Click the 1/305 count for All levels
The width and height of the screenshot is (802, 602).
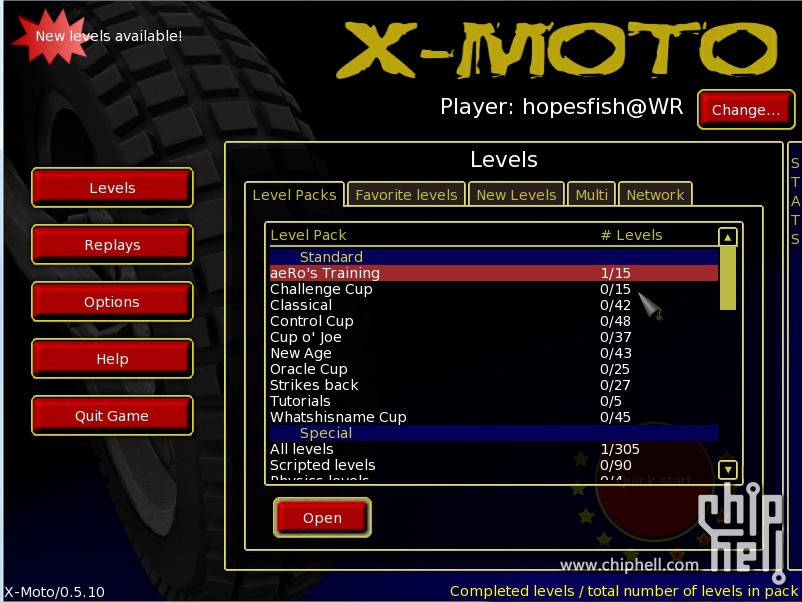(x=620, y=449)
